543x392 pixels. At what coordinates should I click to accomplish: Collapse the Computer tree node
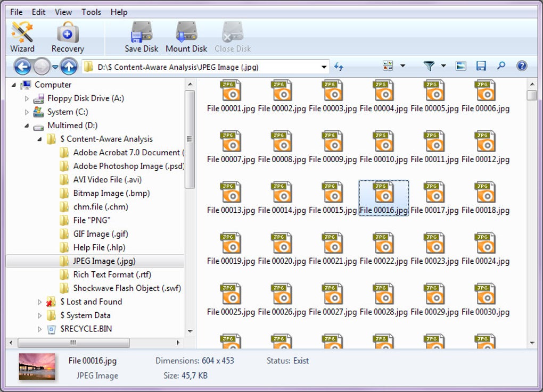click(x=14, y=85)
